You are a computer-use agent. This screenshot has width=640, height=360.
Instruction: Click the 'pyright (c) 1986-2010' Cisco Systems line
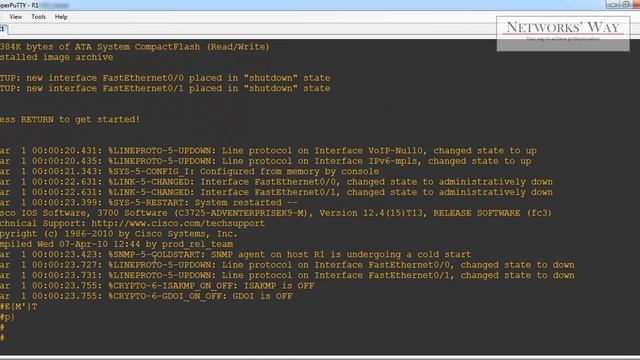pos(119,234)
